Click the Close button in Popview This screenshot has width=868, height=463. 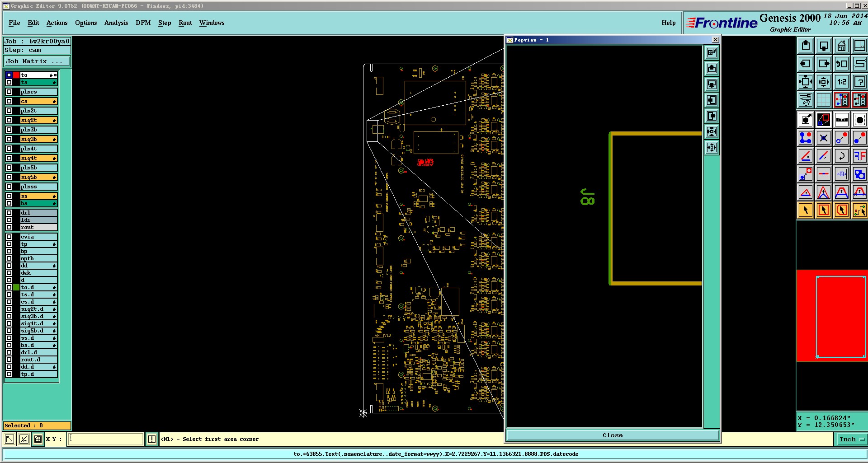pyautogui.click(x=613, y=435)
